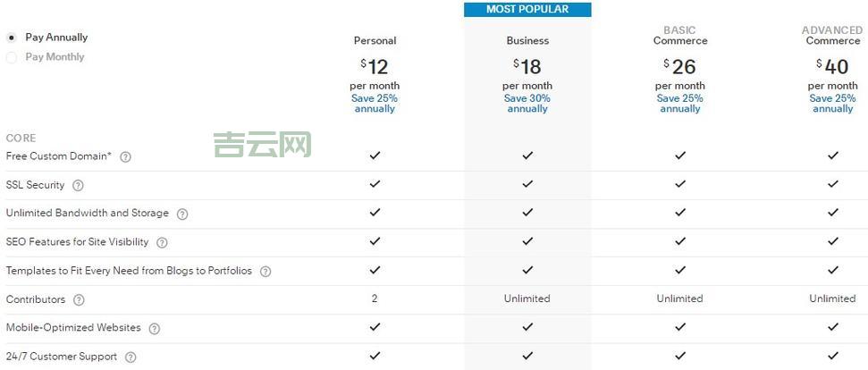868x370 pixels.
Task: Open help icon for Mobile-Optimized Websites
Action: (x=154, y=329)
